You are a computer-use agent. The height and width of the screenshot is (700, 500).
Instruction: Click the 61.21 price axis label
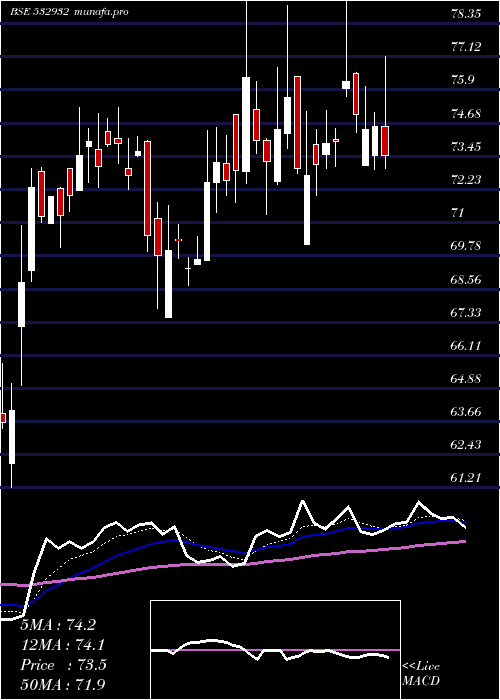click(x=466, y=478)
